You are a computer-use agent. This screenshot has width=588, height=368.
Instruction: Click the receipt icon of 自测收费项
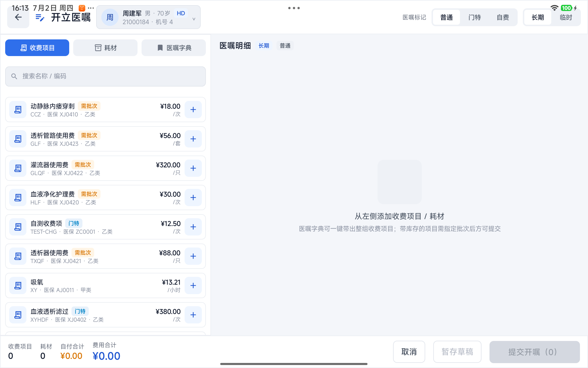[18, 227]
